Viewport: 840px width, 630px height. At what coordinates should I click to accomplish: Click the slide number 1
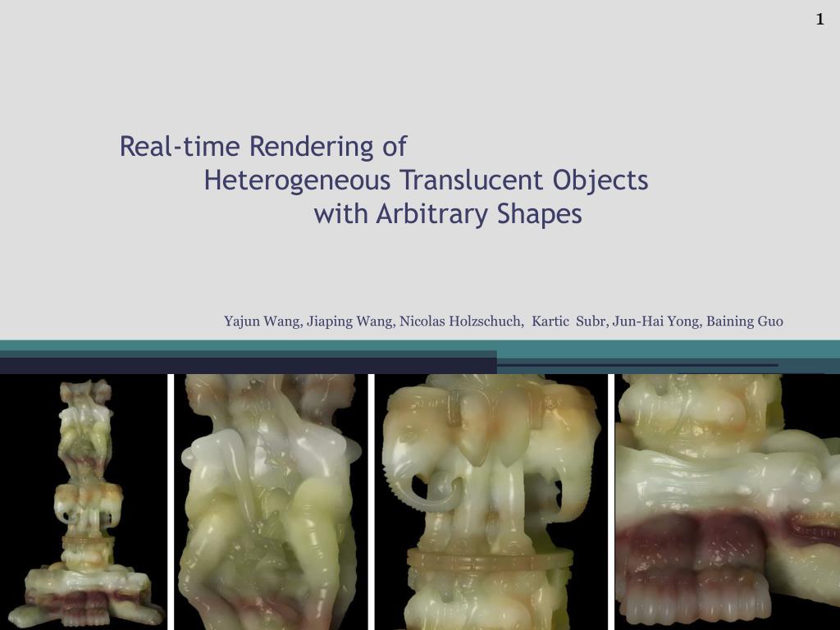(x=819, y=20)
